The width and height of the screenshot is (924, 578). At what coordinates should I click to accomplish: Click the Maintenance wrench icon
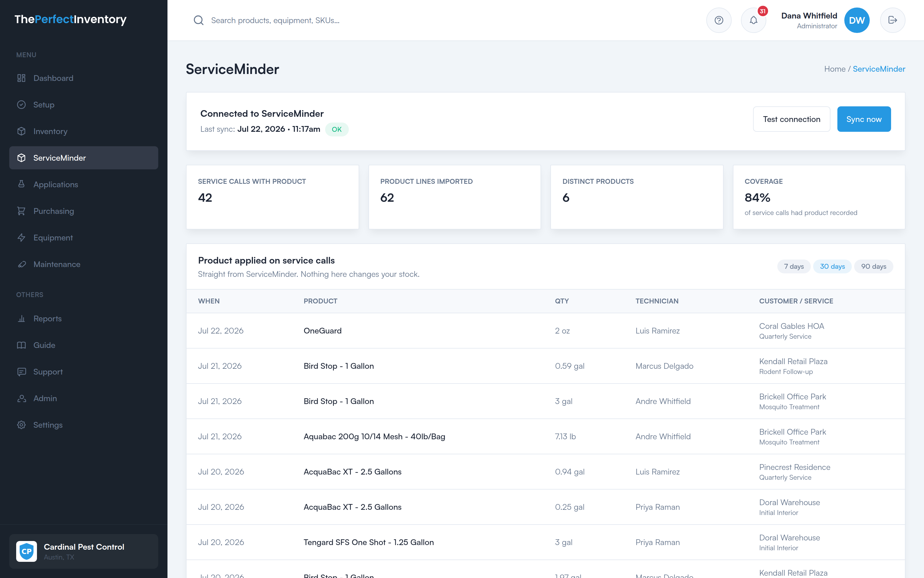pyautogui.click(x=21, y=264)
